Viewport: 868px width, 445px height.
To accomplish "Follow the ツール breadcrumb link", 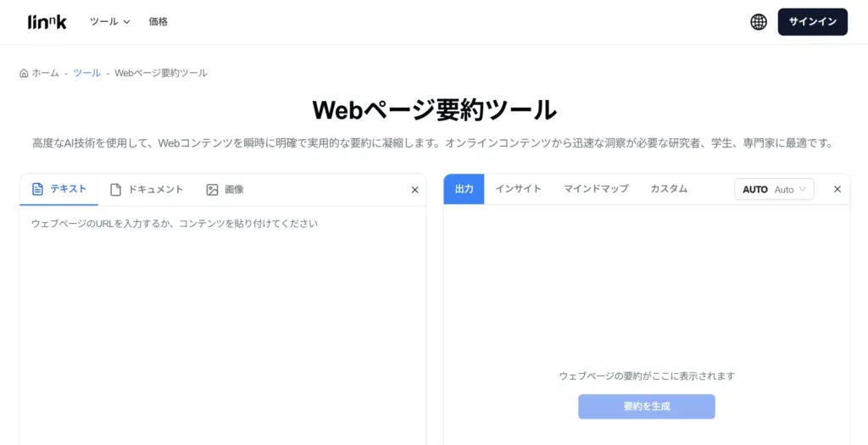I will coord(86,73).
